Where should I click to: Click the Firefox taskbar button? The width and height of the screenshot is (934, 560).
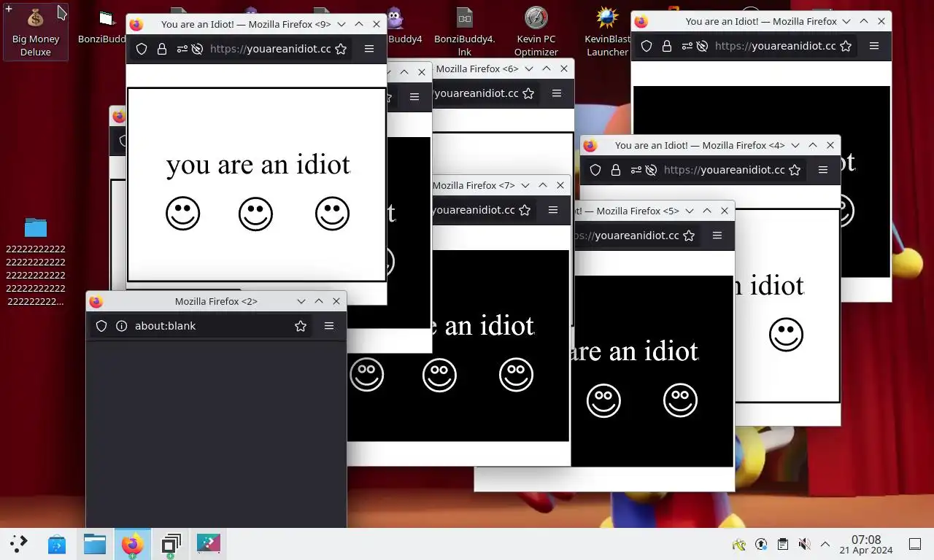click(x=133, y=544)
